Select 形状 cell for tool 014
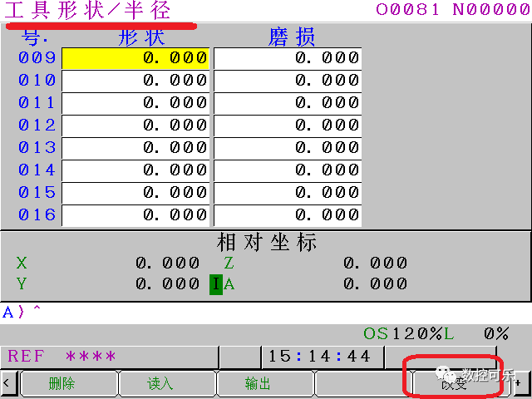 tap(135, 170)
